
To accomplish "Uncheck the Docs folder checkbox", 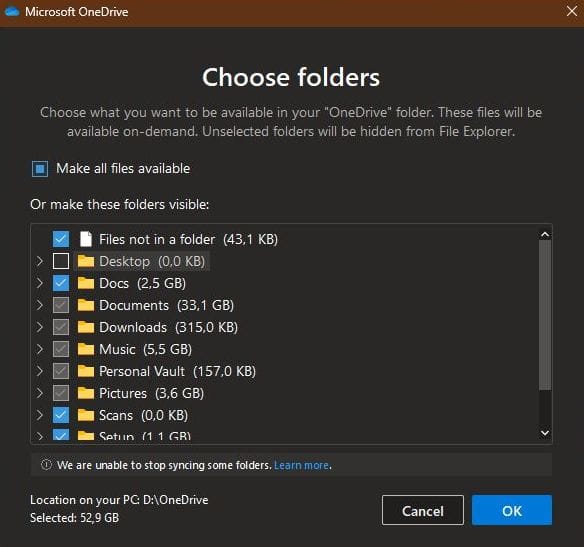I will 61,283.
